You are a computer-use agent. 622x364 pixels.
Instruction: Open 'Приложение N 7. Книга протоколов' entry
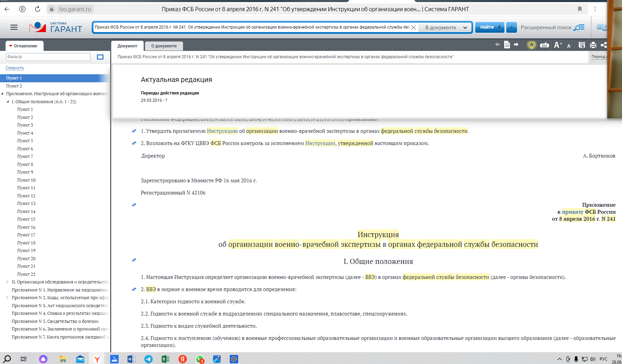pos(60,337)
